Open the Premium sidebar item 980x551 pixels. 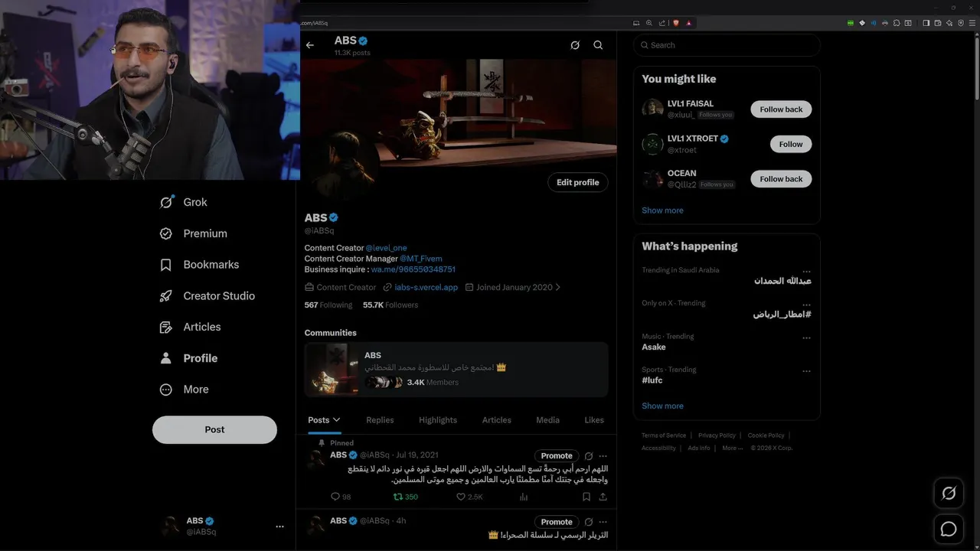[193, 233]
